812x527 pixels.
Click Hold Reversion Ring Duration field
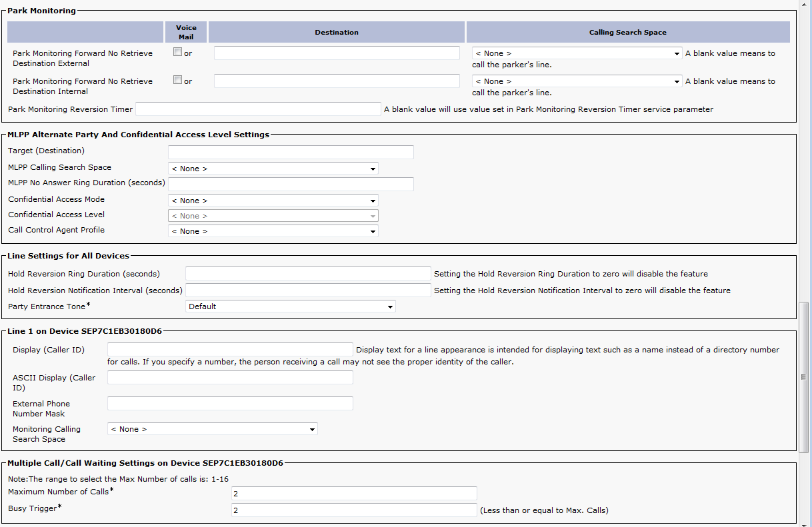click(x=308, y=274)
